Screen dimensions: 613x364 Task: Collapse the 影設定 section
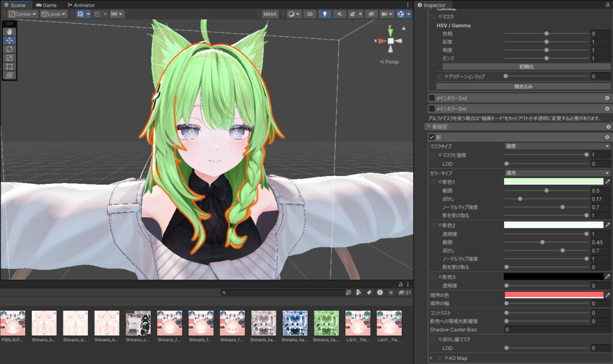pos(429,126)
